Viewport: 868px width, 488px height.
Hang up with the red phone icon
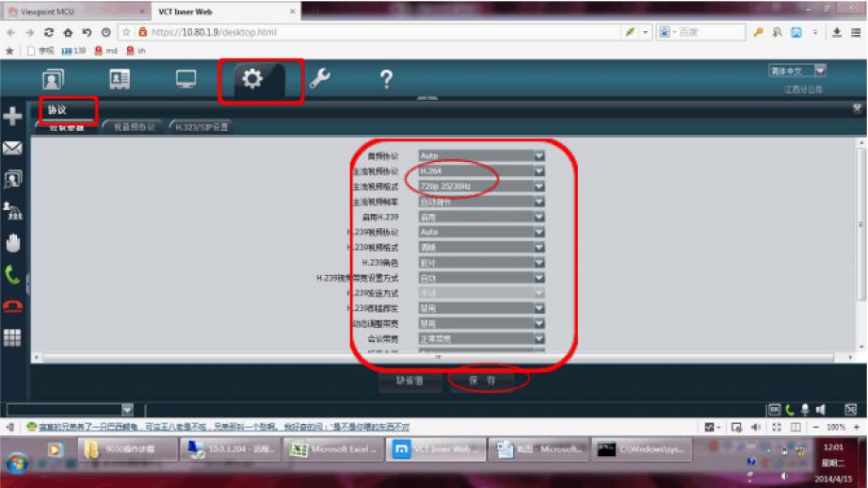[13, 305]
